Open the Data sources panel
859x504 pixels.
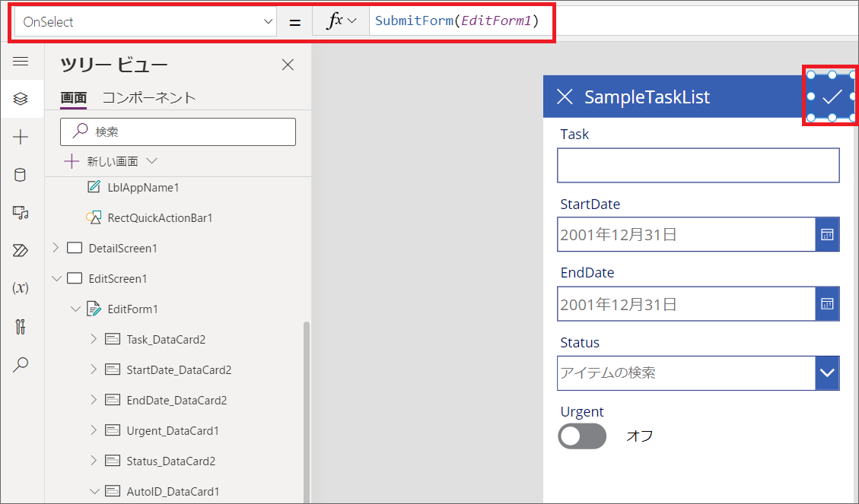[x=22, y=175]
